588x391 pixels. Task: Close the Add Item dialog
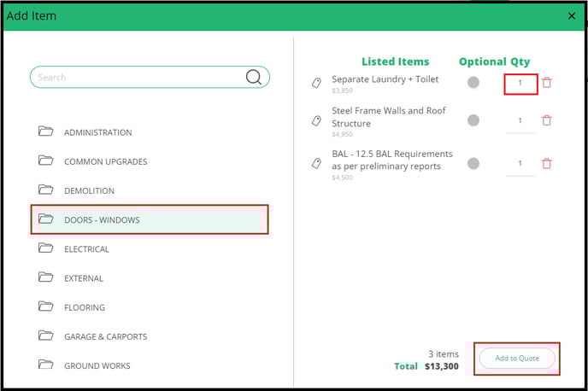coord(572,15)
